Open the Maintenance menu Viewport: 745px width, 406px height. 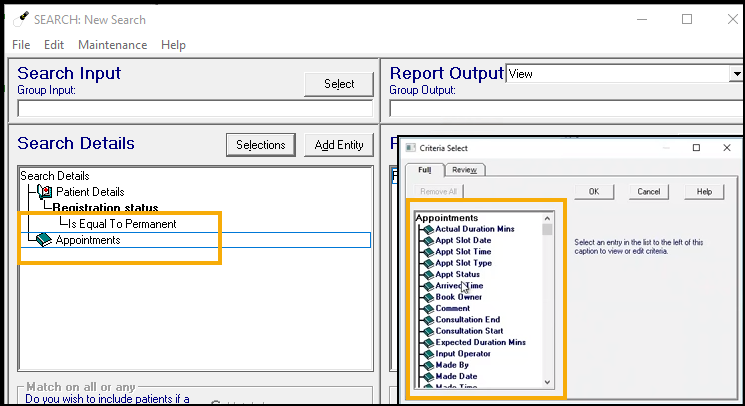point(112,45)
